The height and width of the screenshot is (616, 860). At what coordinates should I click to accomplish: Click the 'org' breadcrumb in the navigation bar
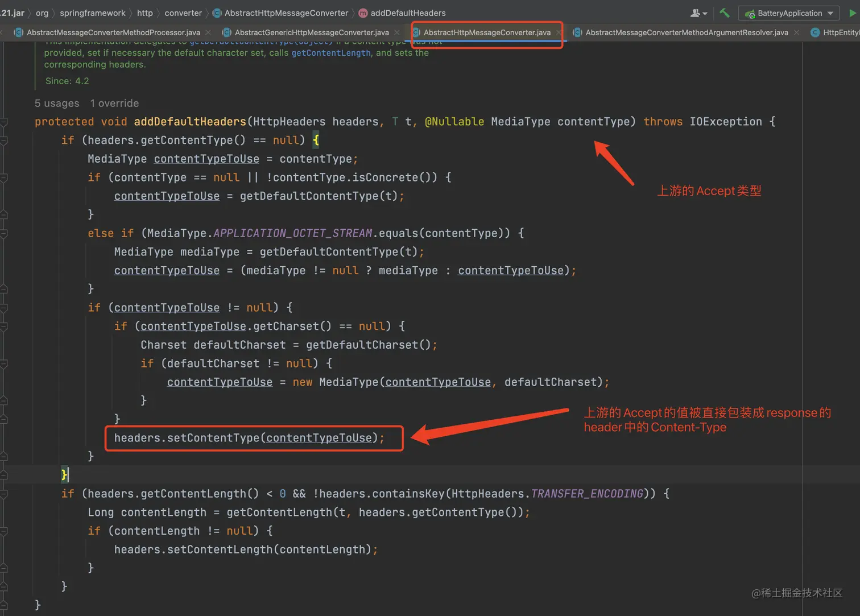coord(42,13)
